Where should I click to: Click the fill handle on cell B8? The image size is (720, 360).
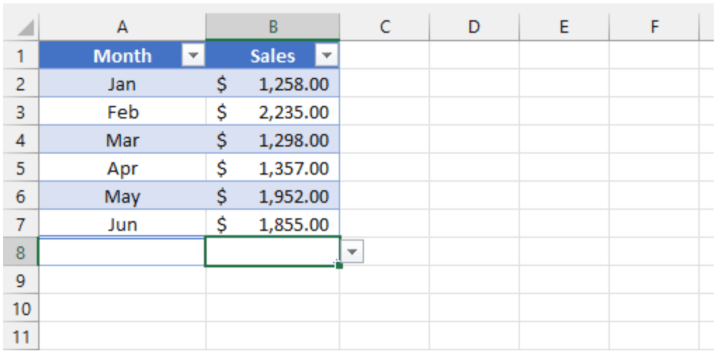pyautogui.click(x=339, y=265)
